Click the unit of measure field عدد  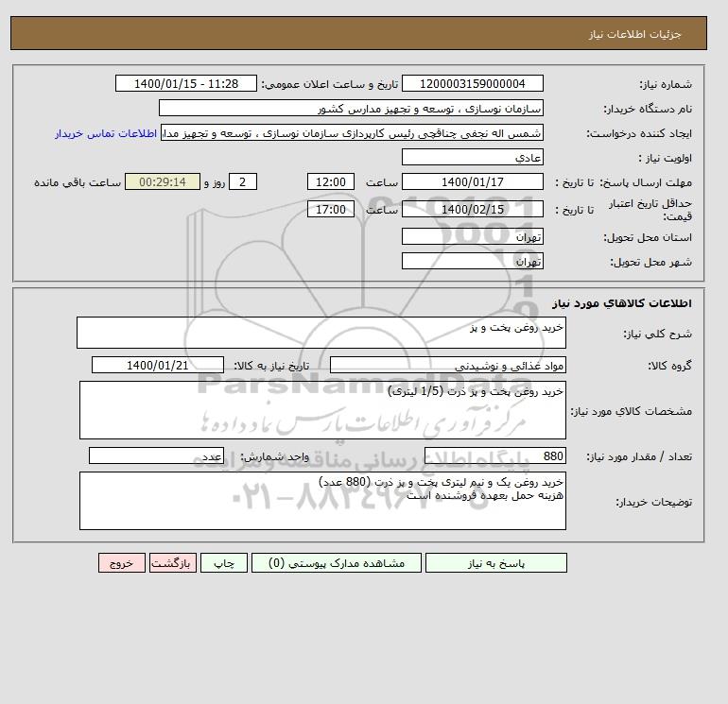click(156, 455)
